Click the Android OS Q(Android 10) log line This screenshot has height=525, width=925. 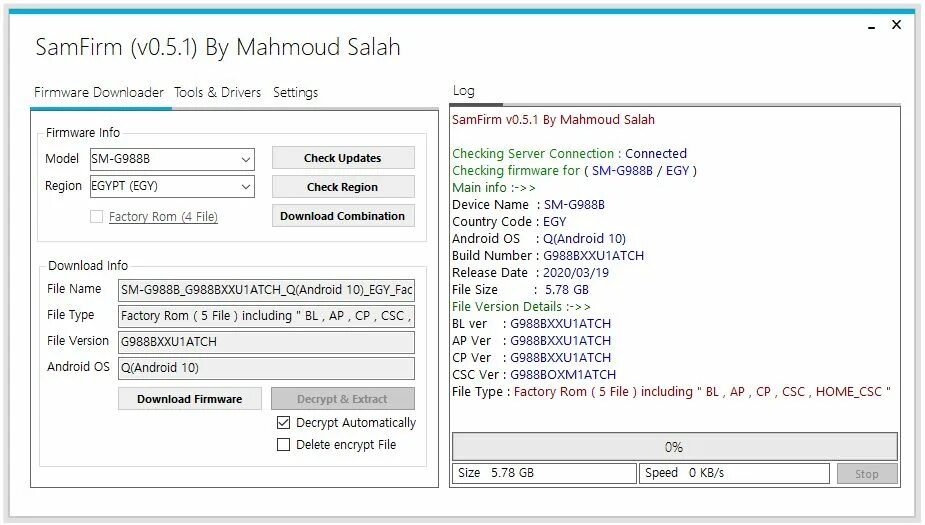coord(539,238)
